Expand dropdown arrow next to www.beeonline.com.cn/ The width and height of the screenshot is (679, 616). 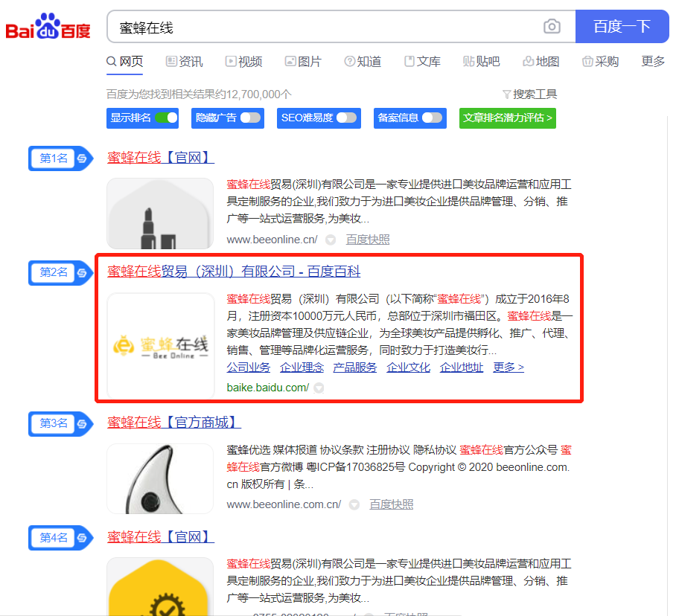(354, 504)
